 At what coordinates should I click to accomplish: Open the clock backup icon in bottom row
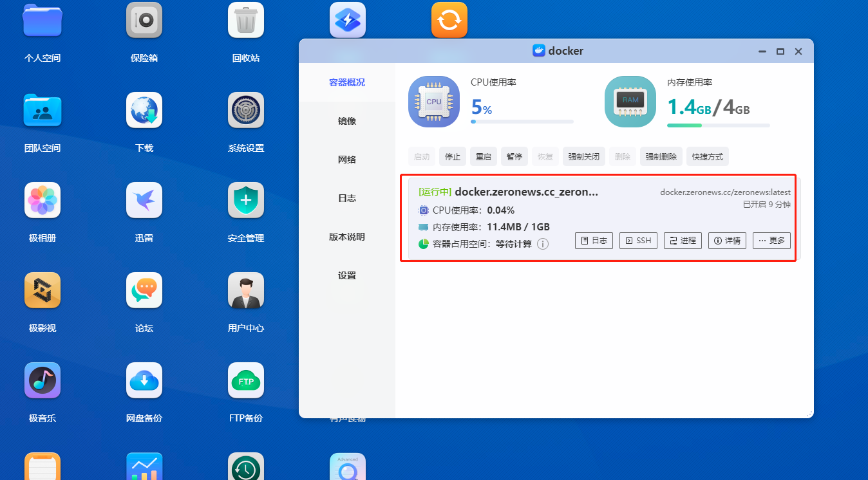246,466
